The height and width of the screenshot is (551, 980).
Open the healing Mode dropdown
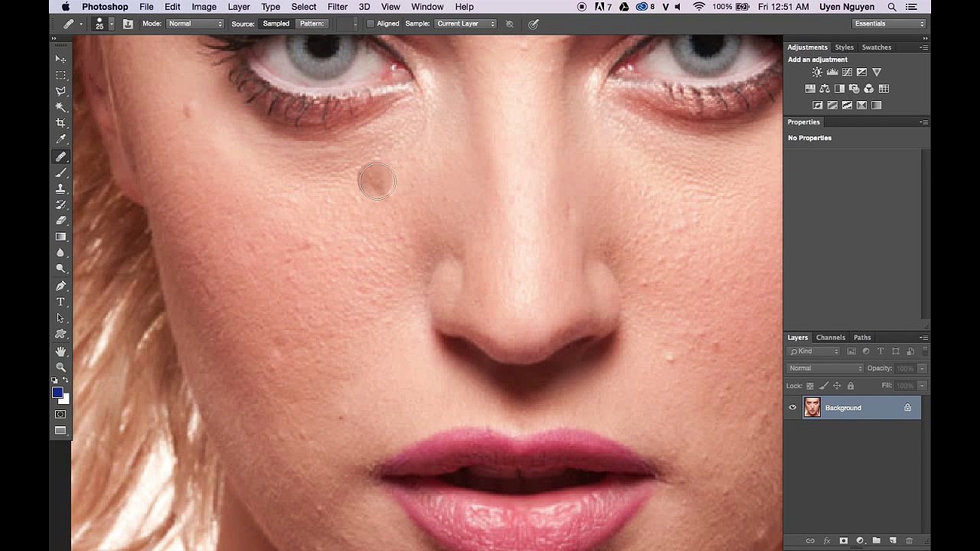195,24
